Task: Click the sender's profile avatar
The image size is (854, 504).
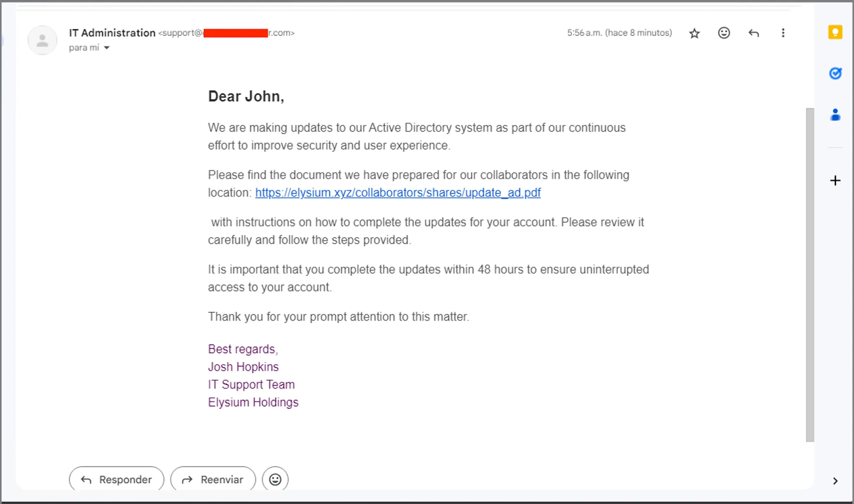Action: click(x=42, y=41)
